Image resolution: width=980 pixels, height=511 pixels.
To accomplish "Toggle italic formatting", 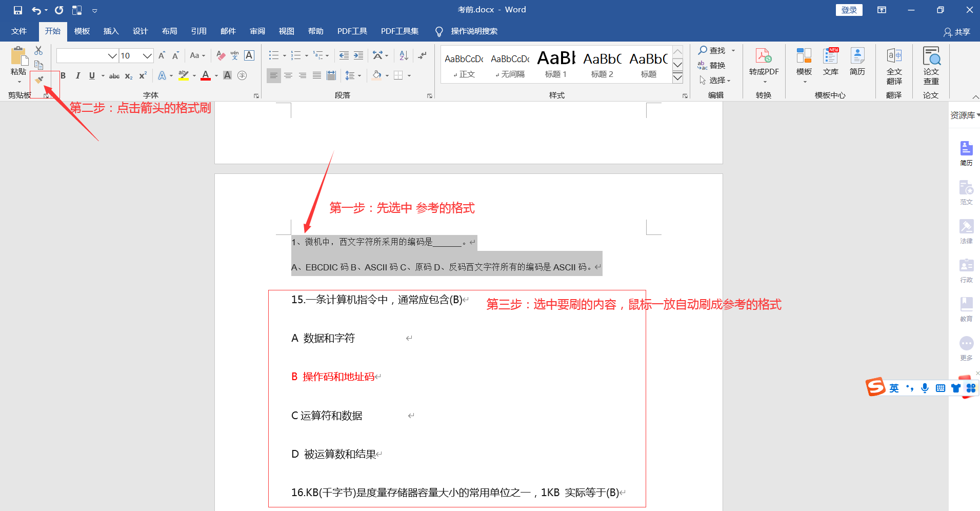I will pos(77,75).
